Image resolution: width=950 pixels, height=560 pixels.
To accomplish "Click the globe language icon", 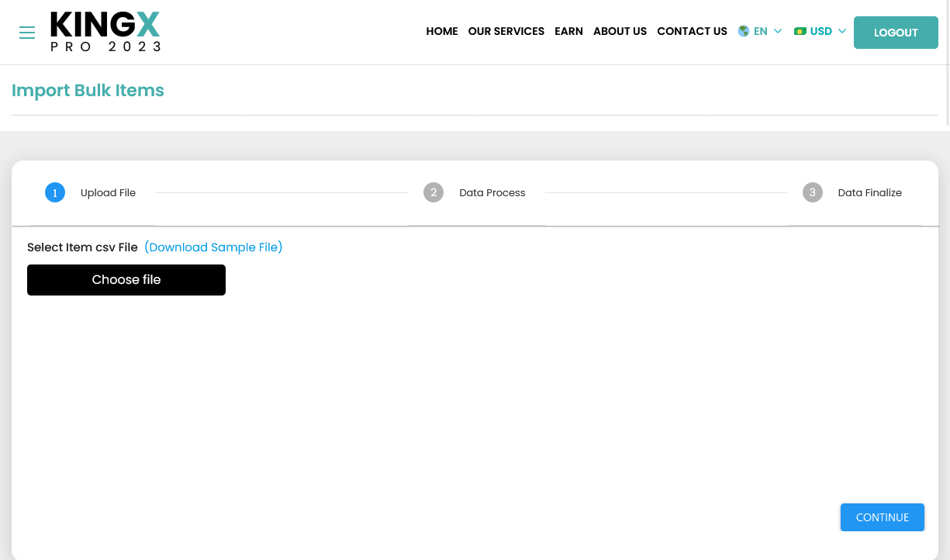I will point(744,31).
